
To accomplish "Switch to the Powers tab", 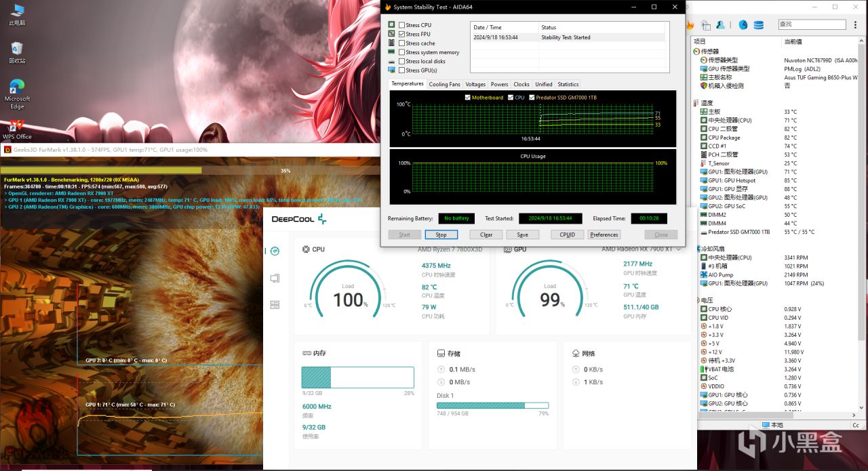I will (499, 84).
